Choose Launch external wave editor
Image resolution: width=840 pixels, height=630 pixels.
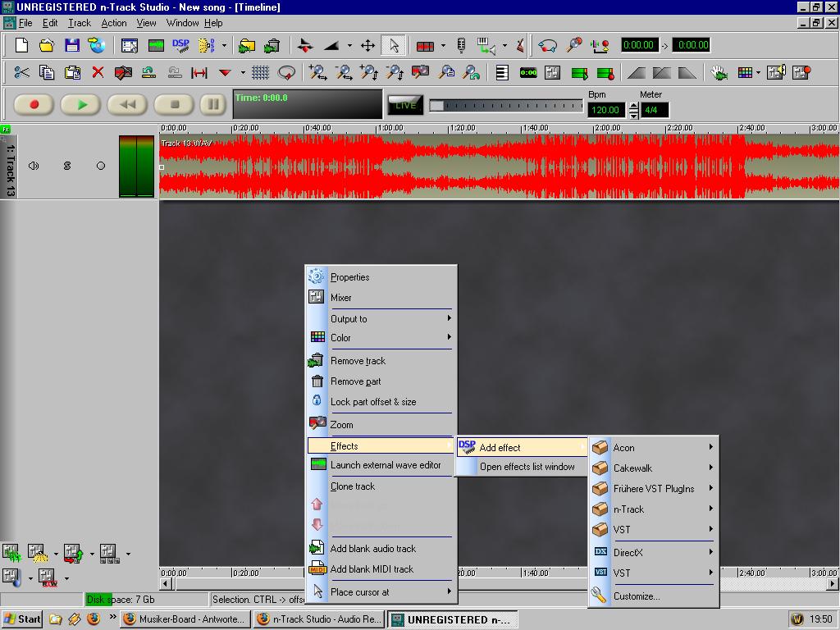[x=381, y=465]
